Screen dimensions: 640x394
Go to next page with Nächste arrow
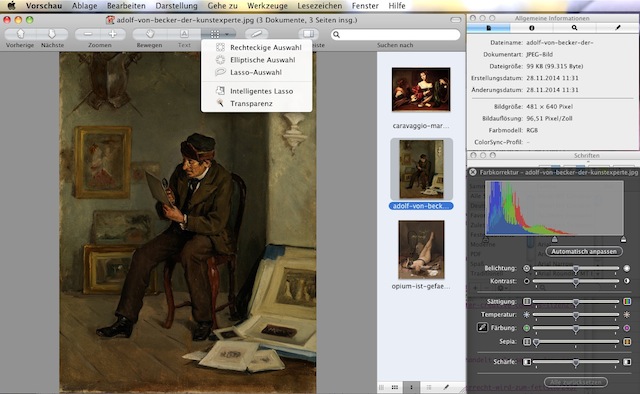click(x=52, y=34)
